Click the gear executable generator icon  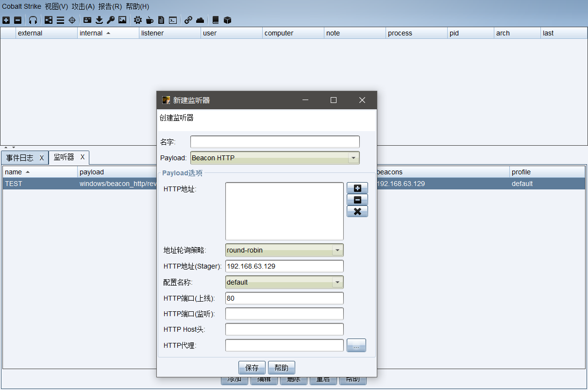click(x=138, y=20)
